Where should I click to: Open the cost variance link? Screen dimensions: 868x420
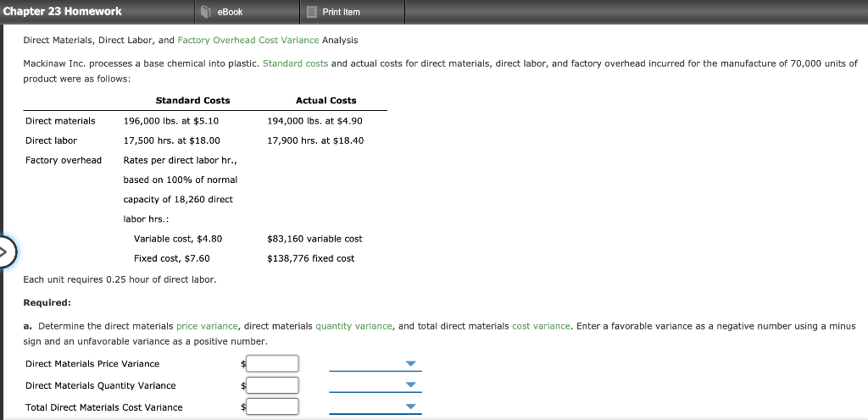pos(542,326)
